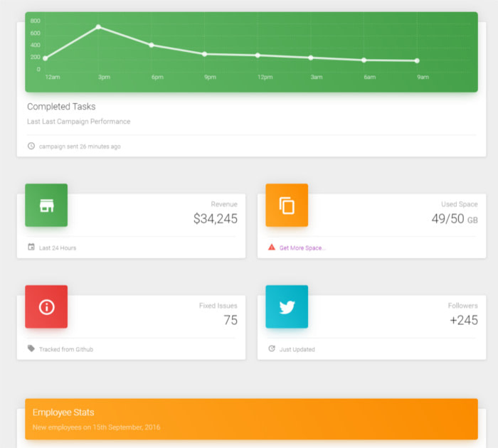Click the red warning triangle icon
The height and width of the screenshot is (448, 498).
pos(272,247)
